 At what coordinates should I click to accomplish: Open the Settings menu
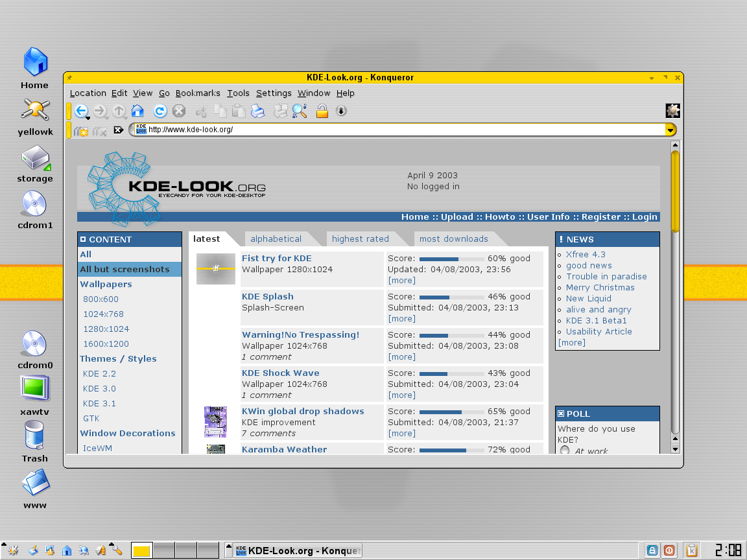coord(274,93)
